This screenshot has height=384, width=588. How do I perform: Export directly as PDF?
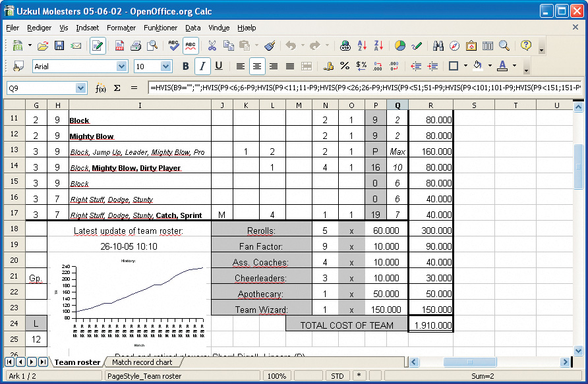[x=119, y=46]
